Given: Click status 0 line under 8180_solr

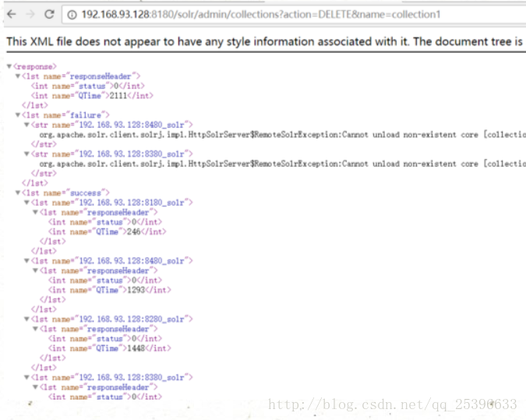Looking at the screenshot, I should 105,222.
